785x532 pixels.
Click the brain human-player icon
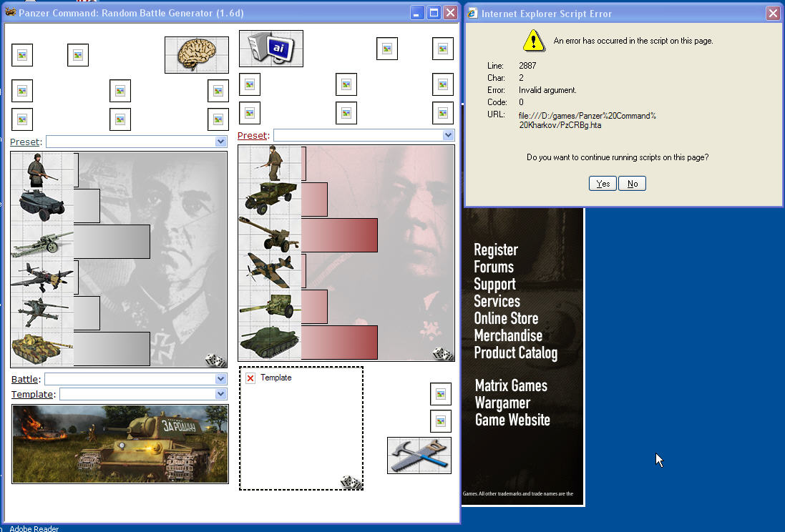(x=197, y=55)
